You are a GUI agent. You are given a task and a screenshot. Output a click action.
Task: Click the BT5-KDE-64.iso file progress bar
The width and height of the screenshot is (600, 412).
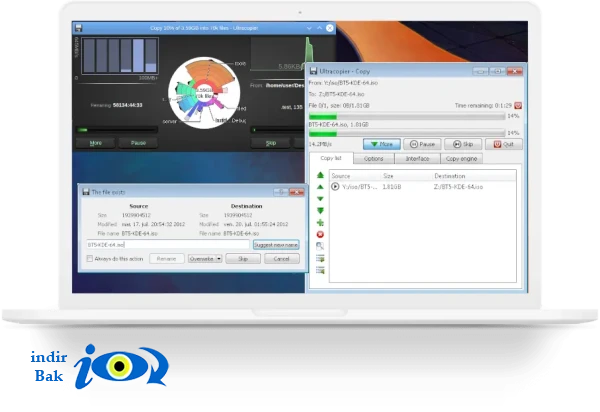(407, 133)
